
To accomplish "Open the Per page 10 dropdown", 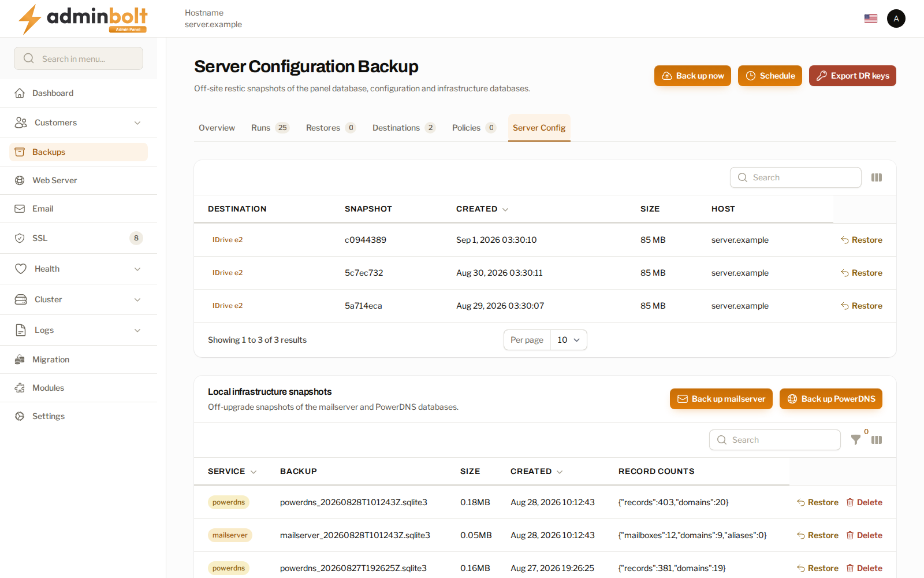I will click(x=569, y=340).
